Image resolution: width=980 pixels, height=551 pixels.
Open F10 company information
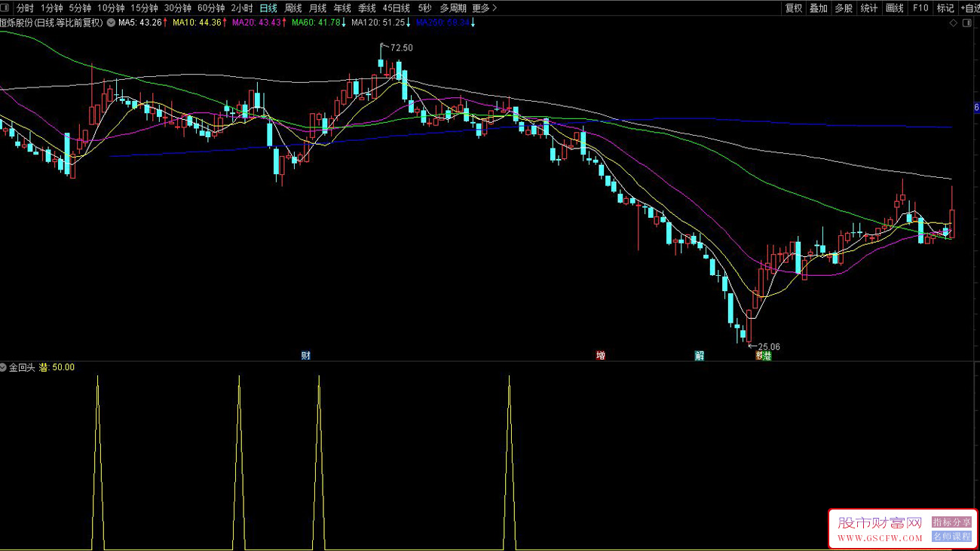point(920,8)
